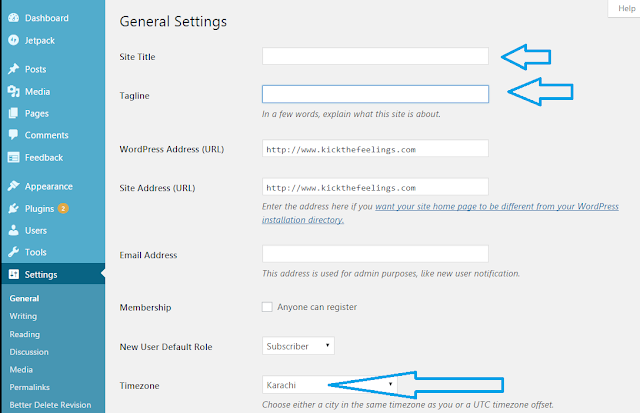
Task: Open the Help tab at top right
Action: point(626,8)
